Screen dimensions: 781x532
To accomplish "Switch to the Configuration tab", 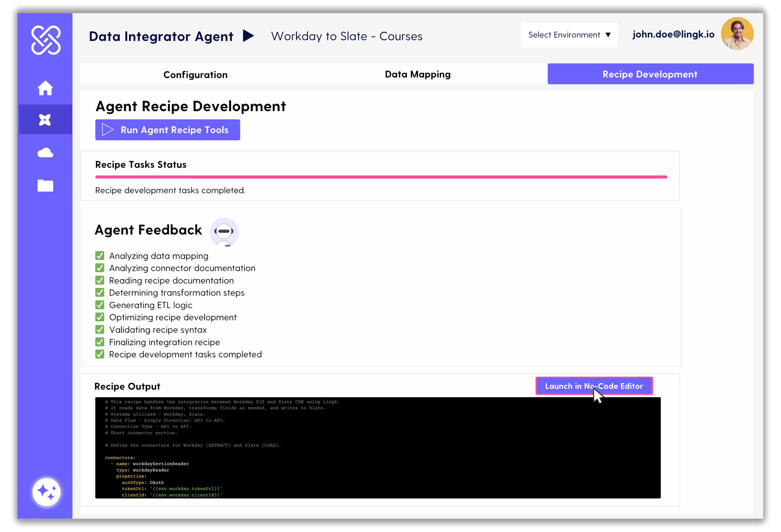I will (x=195, y=75).
